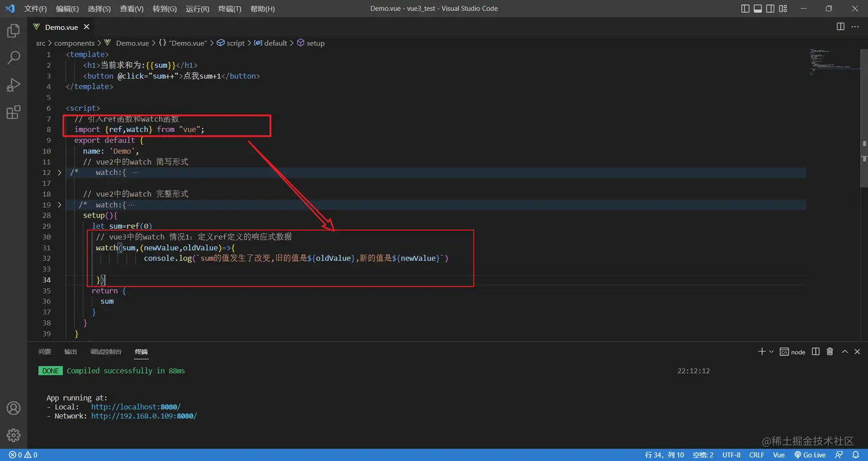868x461 pixels.
Task: Start the Go Live server
Action: click(810, 454)
